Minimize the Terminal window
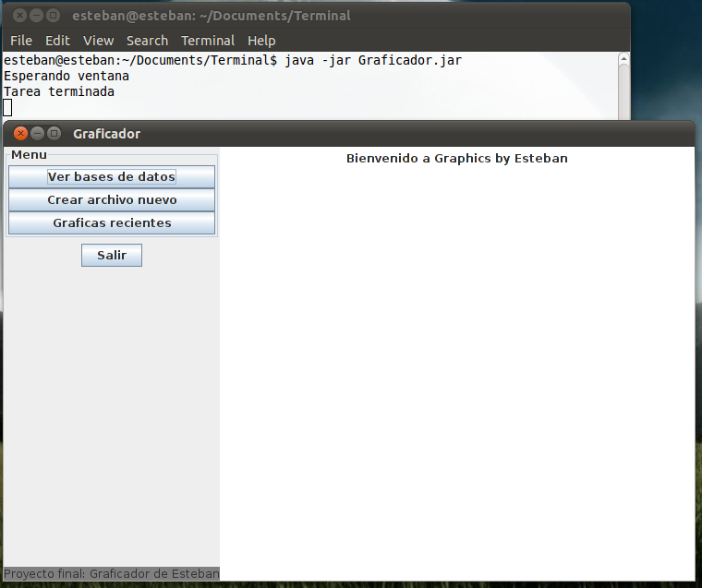 pyautogui.click(x=36, y=16)
